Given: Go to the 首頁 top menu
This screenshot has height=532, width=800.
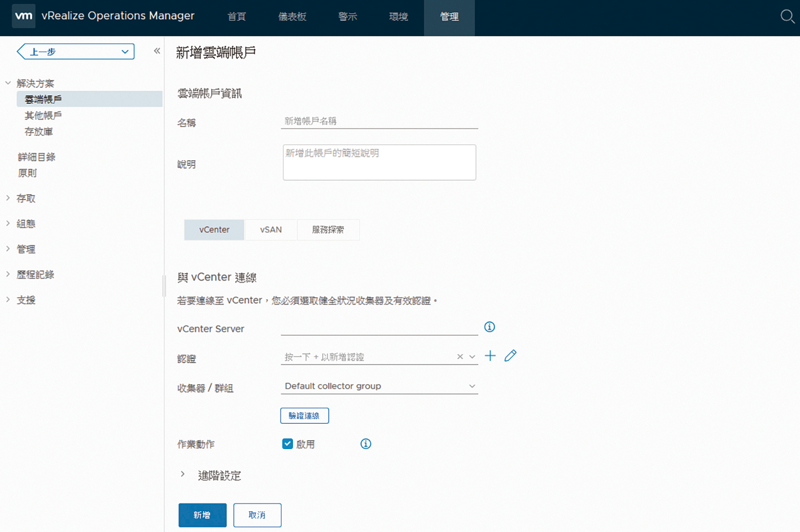Looking at the screenshot, I should coord(237,17).
